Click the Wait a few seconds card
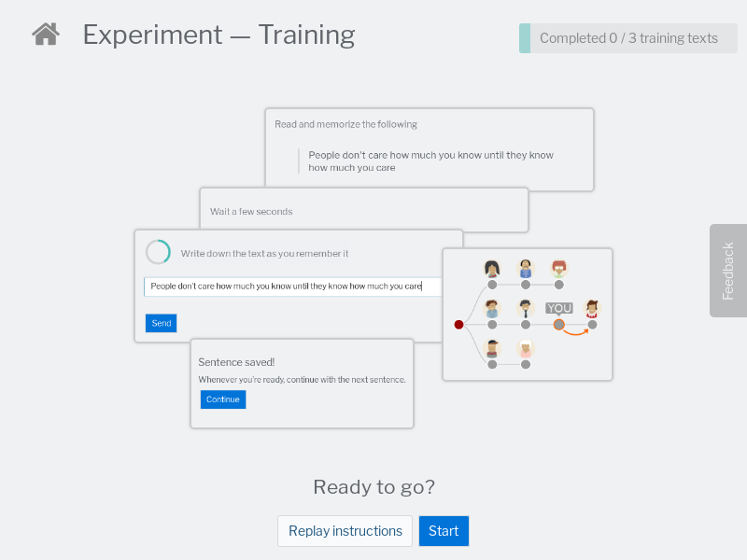Image resolution: width=747 pixels, height=560 pixels. tap(364, 209)
